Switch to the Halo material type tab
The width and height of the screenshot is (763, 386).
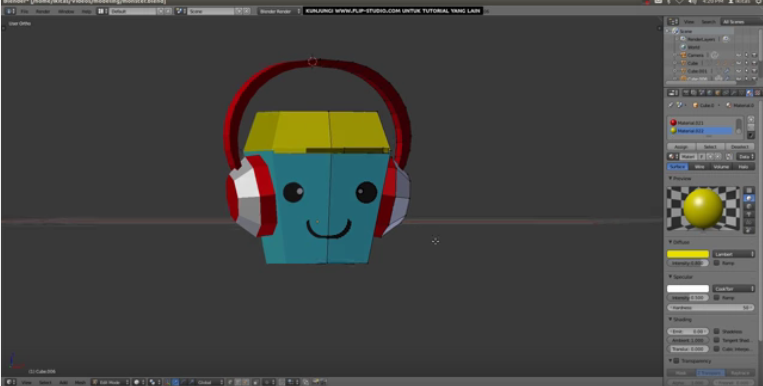[743, 166]
